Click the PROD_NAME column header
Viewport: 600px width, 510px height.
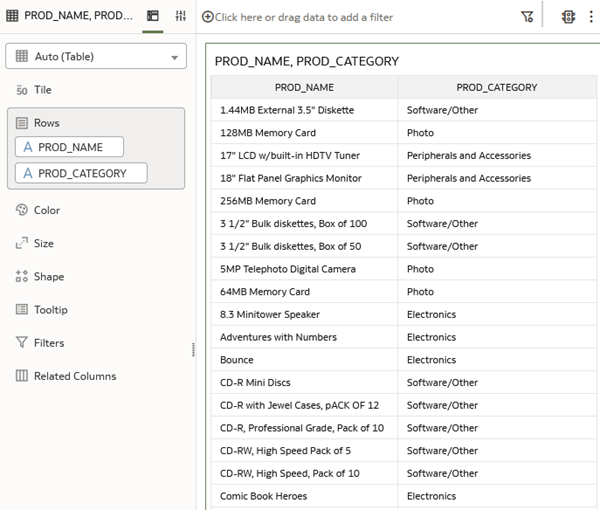(x=304, y=87)
